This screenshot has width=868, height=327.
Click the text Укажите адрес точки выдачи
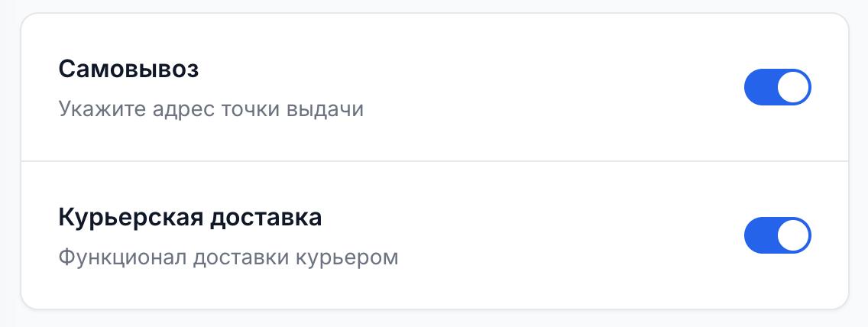(x=210, y=109)
